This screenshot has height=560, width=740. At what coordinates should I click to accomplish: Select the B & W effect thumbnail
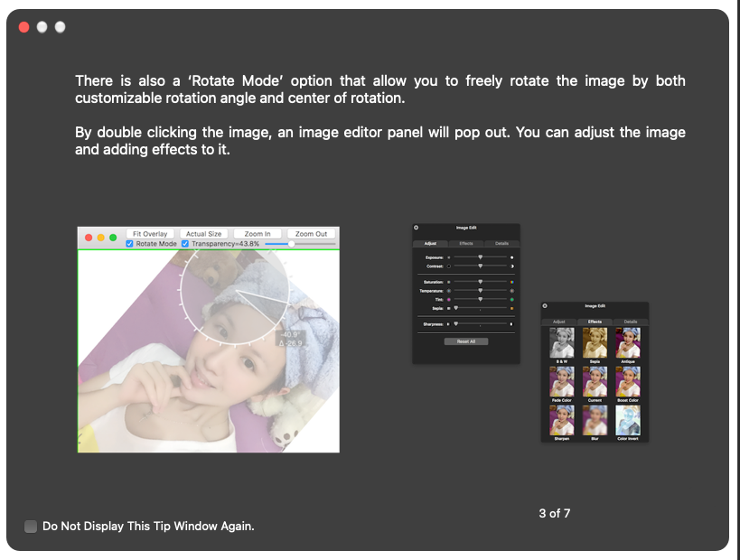pos(562,342)
